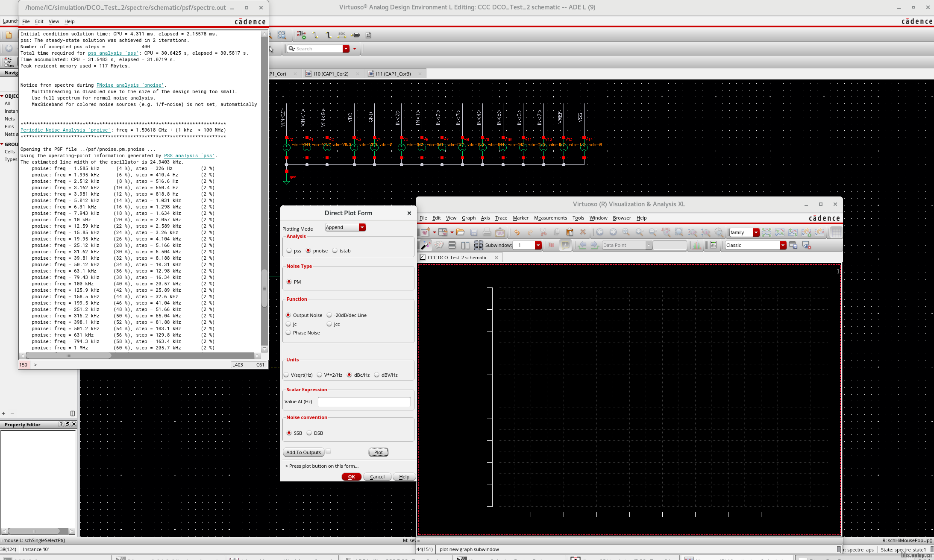
Task: Open the PSS analysis 'pss' link
Action: tap(190, 155)
